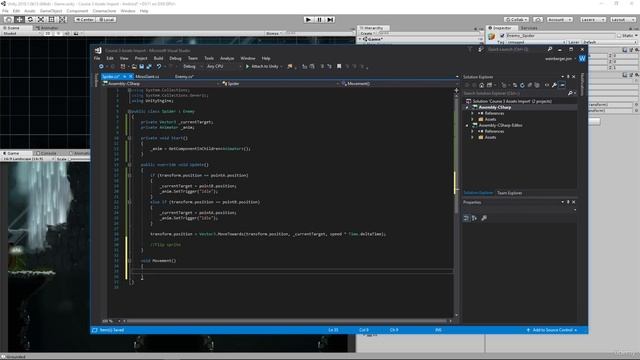
Task: Select Unity Move tool in toolbar
Action: 19,20
